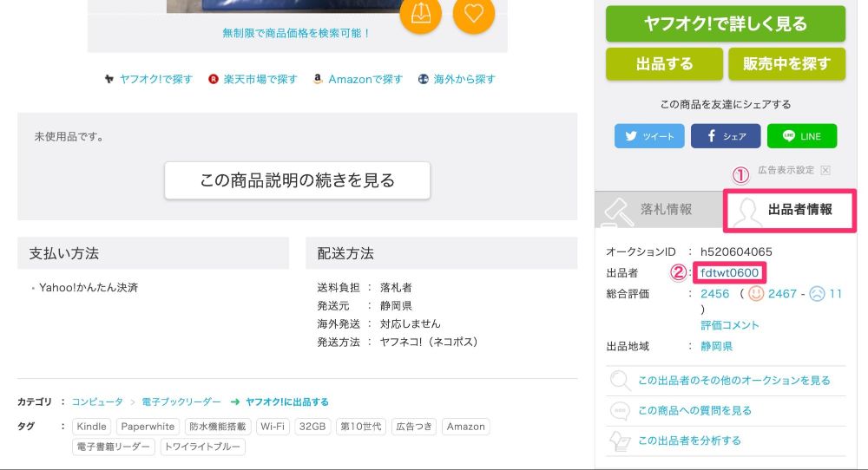Image resolution: width=868 pixels, height=470 pixels.
Task: Share via the Twitter ツイート button
Action: point(649,136)
